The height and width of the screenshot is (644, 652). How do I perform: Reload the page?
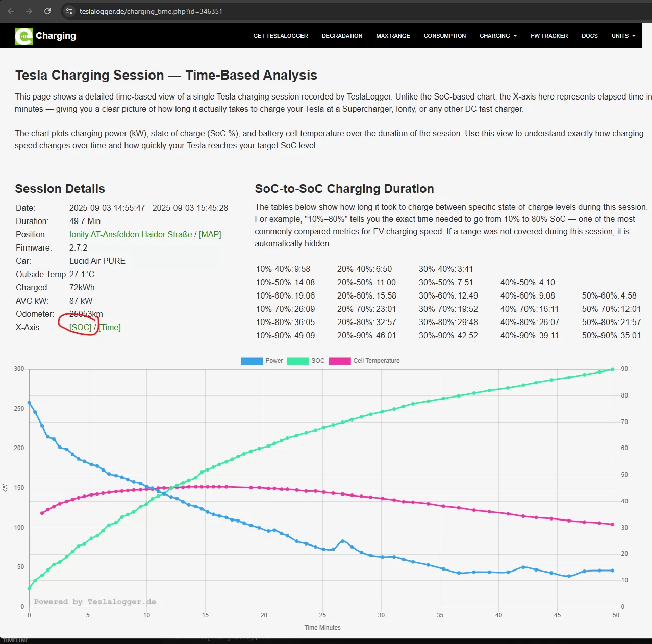(47, 11)
